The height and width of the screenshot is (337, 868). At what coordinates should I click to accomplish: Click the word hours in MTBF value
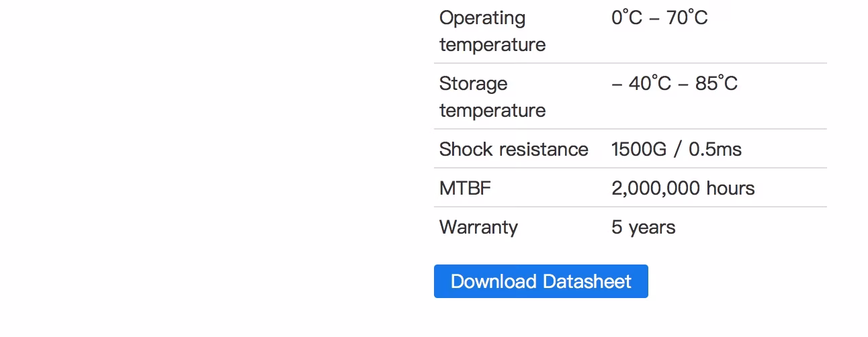tap(730, 188)
